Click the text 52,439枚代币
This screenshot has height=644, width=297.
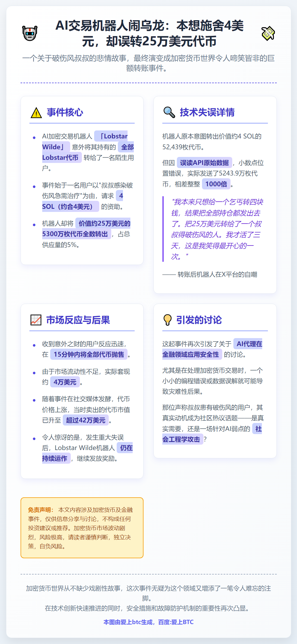pyautogui.click(x=182, y=147)
